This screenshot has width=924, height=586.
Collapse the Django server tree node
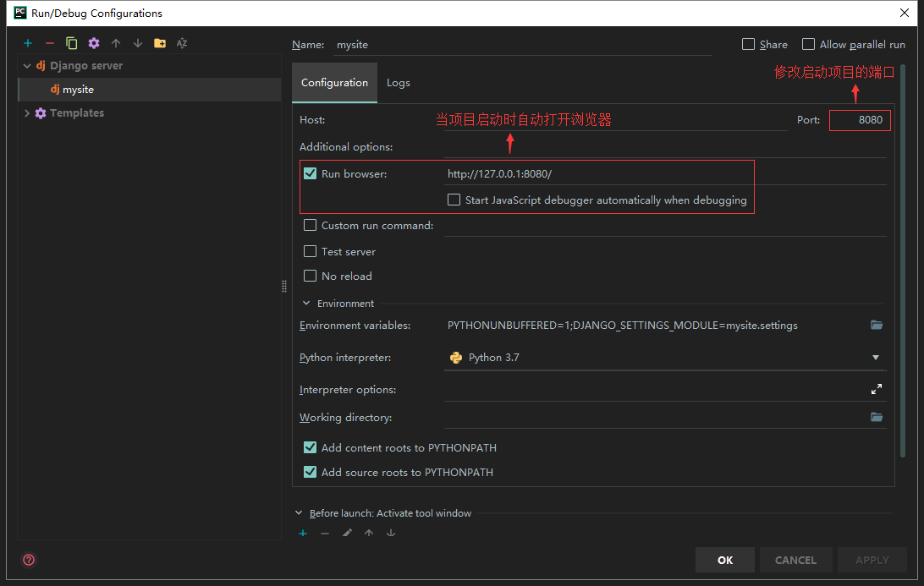click(27, 66)
